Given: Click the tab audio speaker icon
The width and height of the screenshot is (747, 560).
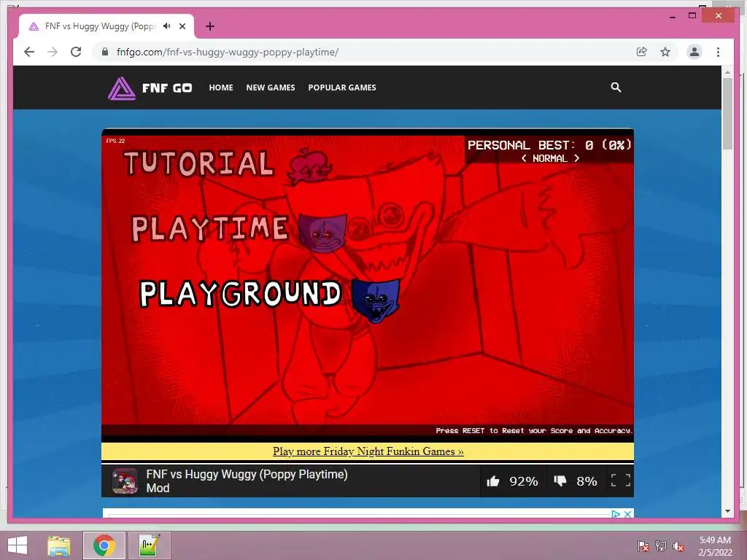Looking at the screenshot, I should (x=167, y=26).
